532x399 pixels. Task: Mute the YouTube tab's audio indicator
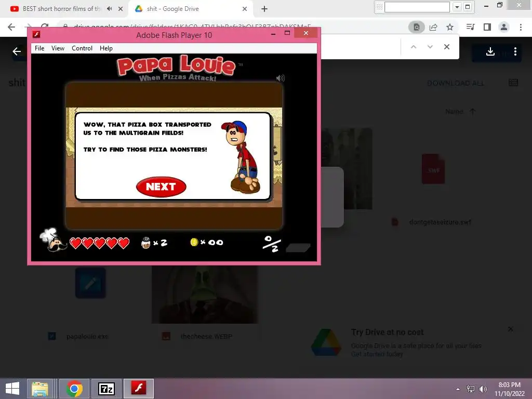tap(109, 9)
